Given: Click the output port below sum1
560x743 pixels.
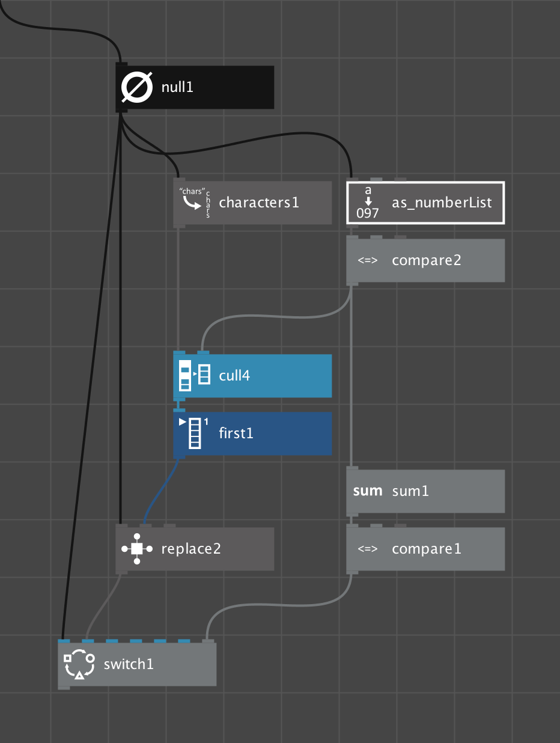Looking at the screenshot, I should [x=352, y=513].
